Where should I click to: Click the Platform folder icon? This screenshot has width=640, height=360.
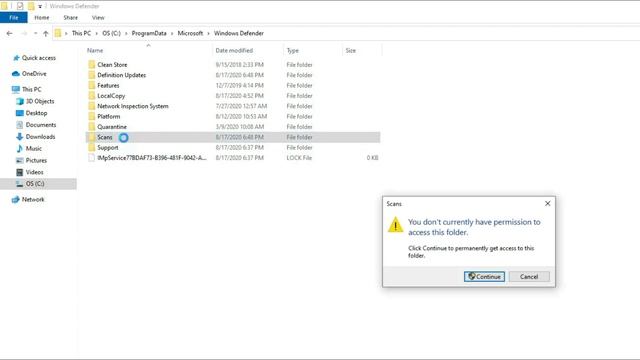[91, 116]
